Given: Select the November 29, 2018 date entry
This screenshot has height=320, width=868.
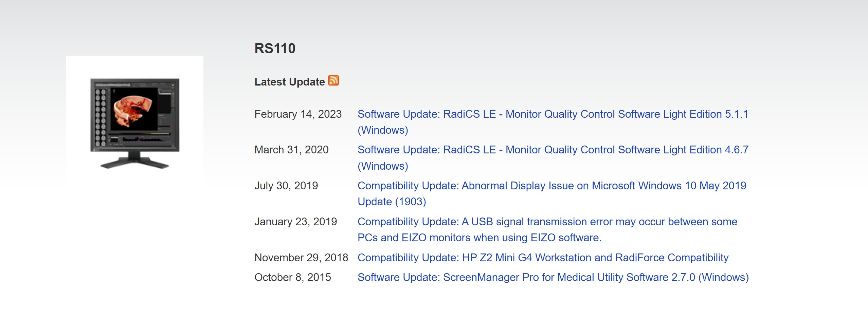Looking at the screenshot, I should (302, 258).
